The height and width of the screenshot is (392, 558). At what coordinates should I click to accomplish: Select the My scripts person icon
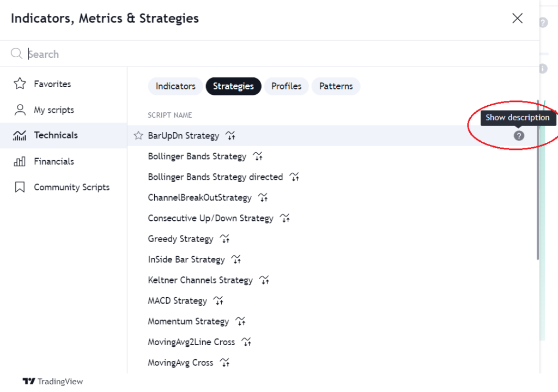coord(19,110)
